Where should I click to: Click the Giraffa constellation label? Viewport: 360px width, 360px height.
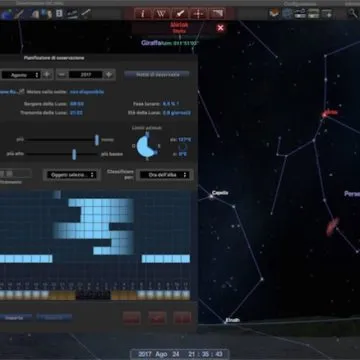[151, 43]
